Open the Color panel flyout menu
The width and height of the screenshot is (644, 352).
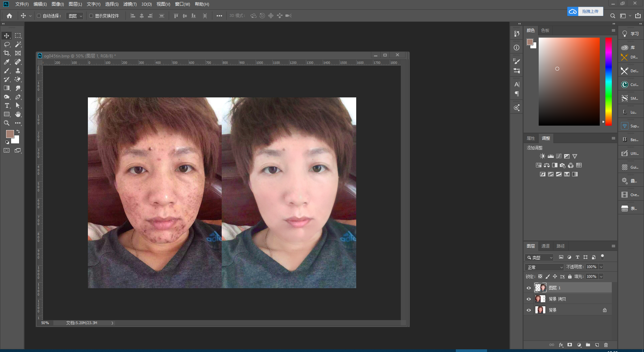613,31
